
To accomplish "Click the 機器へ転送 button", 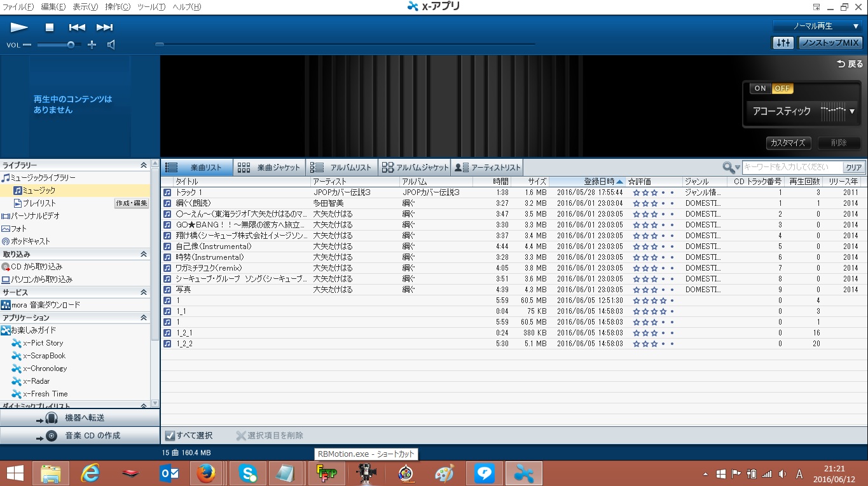I will pos(79,418).
